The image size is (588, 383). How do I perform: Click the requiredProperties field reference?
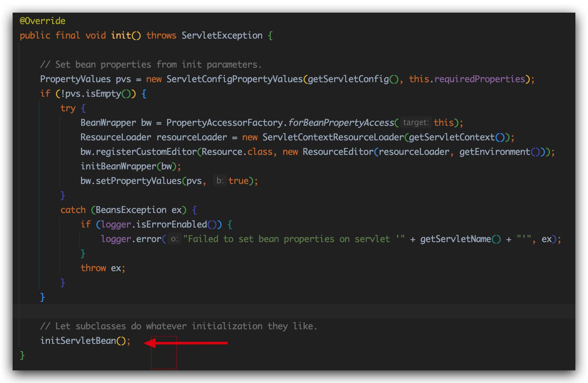479,79
